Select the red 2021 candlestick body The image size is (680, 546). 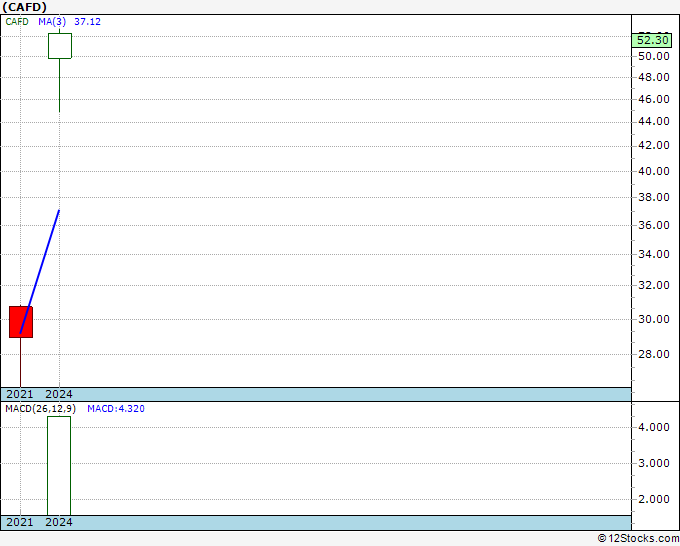click(21, 322)
